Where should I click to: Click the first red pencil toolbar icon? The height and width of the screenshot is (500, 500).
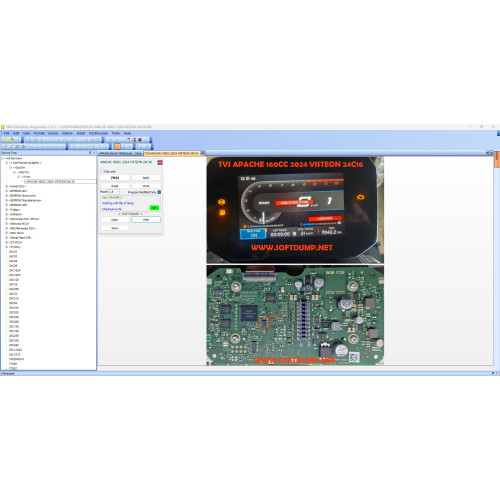(x=5, y=147)
